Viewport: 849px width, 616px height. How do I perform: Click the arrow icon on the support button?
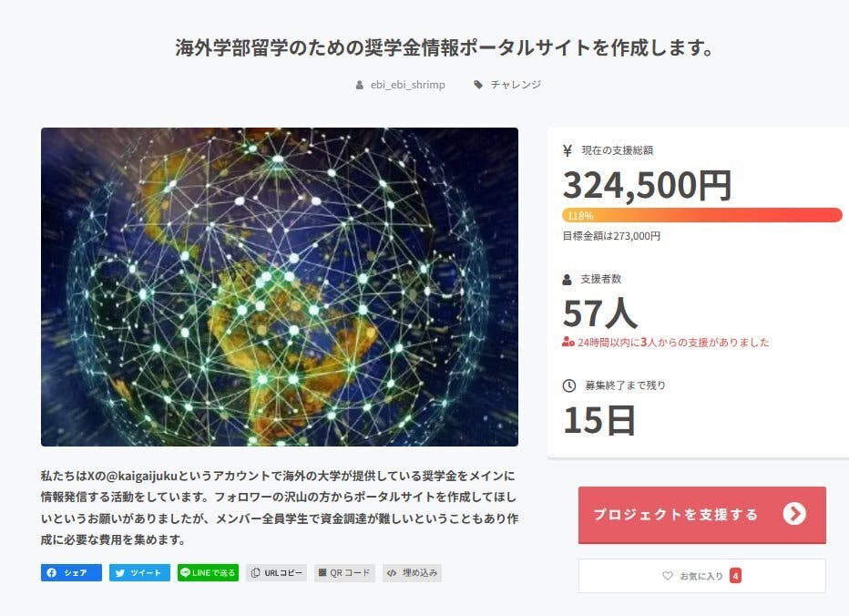794,514
